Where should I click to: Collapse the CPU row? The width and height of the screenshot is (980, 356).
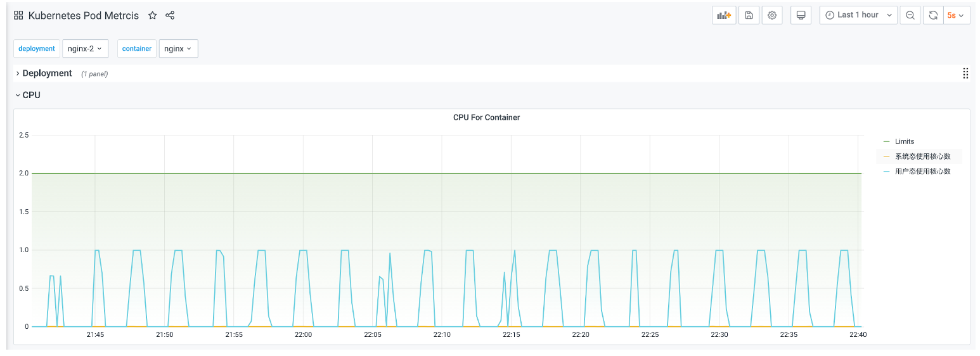(x=31, y=95)
